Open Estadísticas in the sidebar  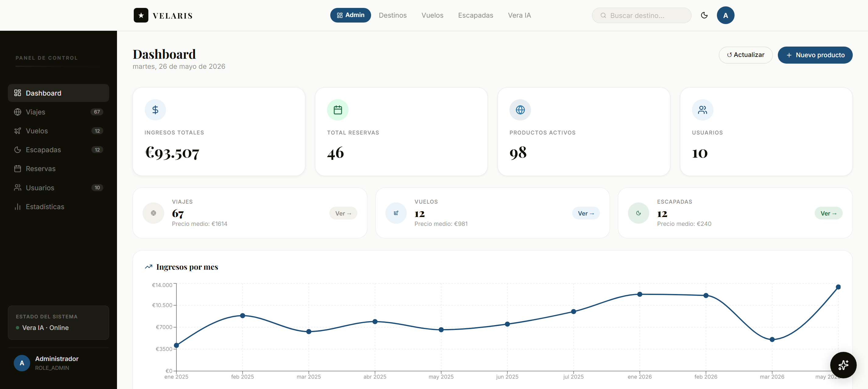point(58,207)
